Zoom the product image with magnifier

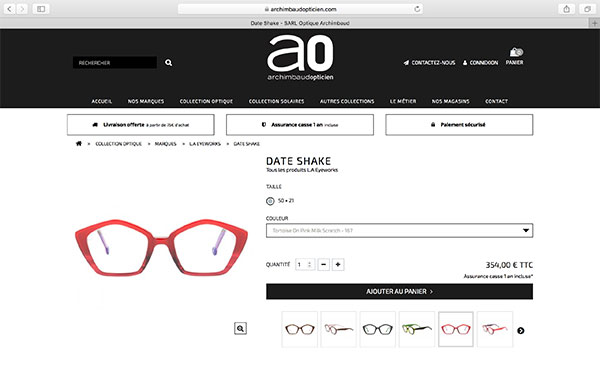tap(240, 328)
